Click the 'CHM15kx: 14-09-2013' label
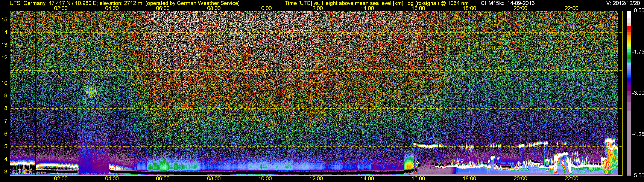 (507, 3)
